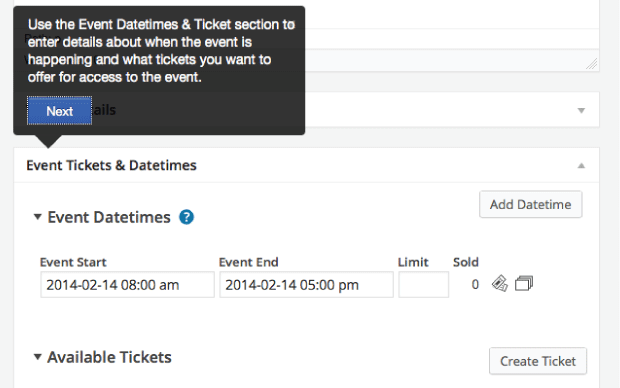
Task: Click the Available Tickets heading text
Action: (110, 357)
